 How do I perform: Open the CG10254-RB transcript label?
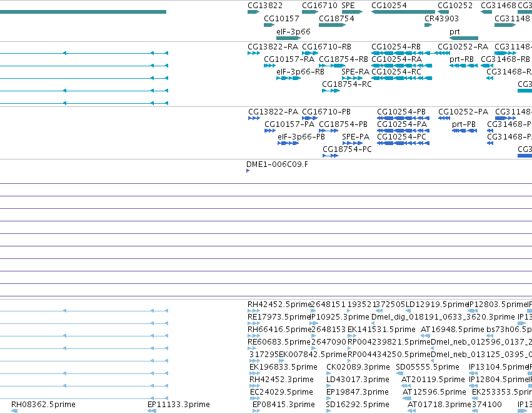[396, 46]
